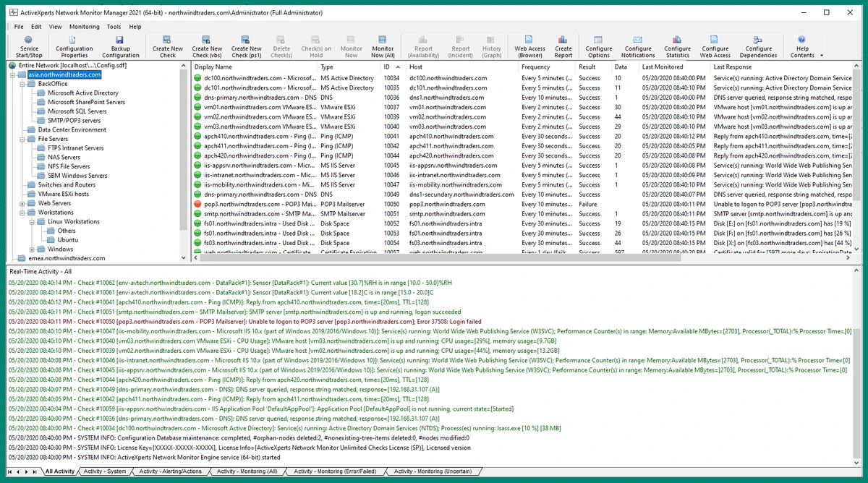Switch to Activity - Monitoring (Uncertain) tab
868x483 pixels.
434,471
